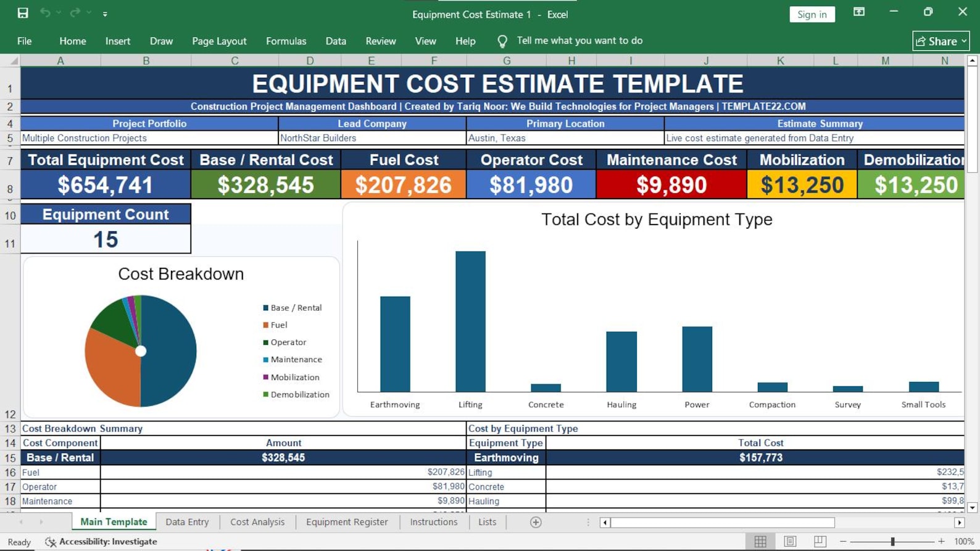Open the Page Layout ribbon tab

coord(219,41)
